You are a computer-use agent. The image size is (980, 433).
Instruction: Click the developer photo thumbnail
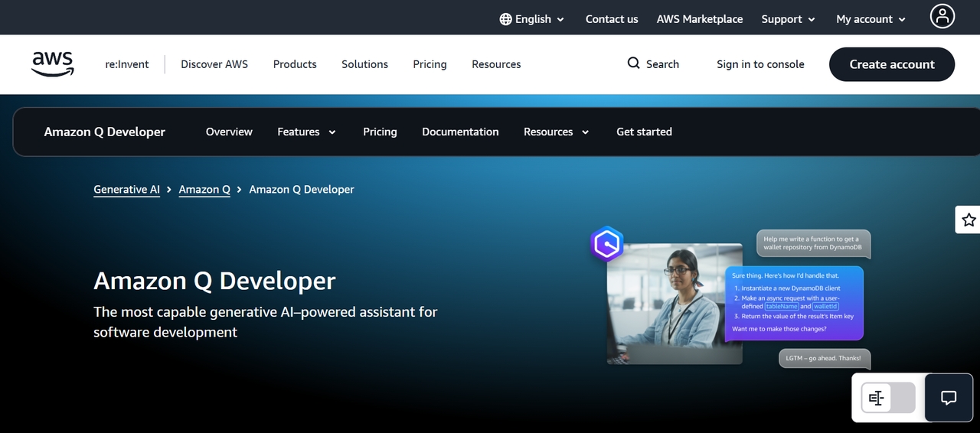pos(675,303)
